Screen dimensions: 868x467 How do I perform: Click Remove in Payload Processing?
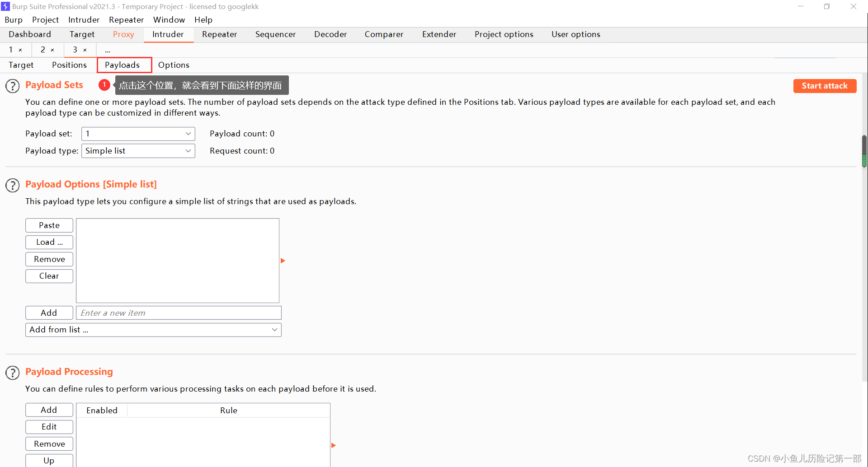point(49,444)
